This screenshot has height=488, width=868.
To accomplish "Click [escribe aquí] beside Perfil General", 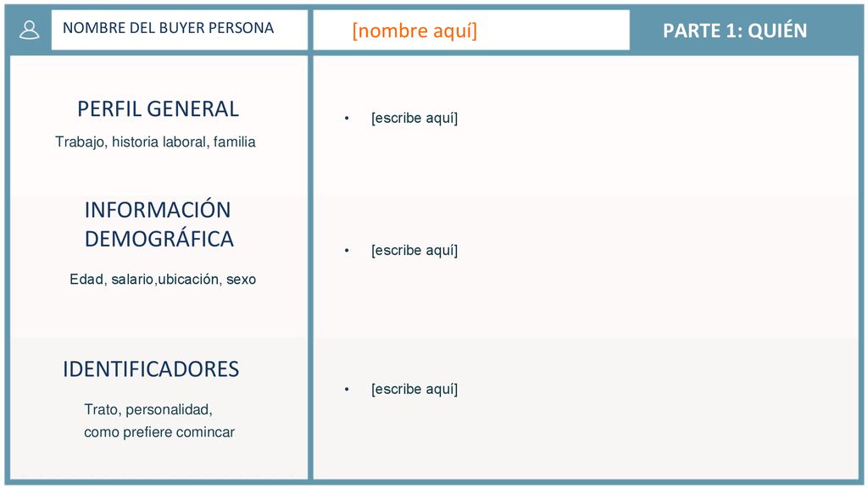I will 415,118.
